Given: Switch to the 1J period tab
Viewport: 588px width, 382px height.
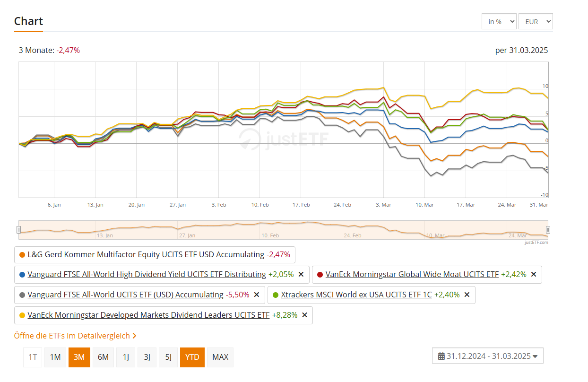Looking at the screenshot, I should tap(126, 357).
